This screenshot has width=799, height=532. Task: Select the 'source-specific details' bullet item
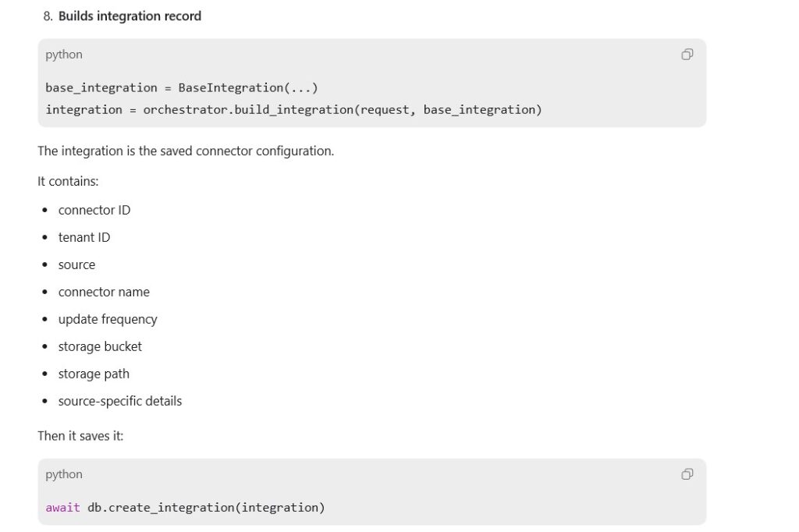click(x=119, y=401)
